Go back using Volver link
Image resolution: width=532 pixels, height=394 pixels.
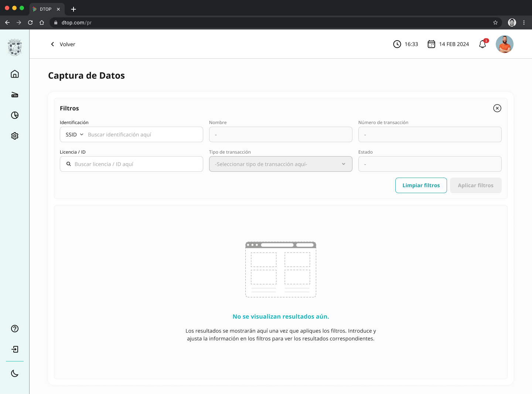63,44
